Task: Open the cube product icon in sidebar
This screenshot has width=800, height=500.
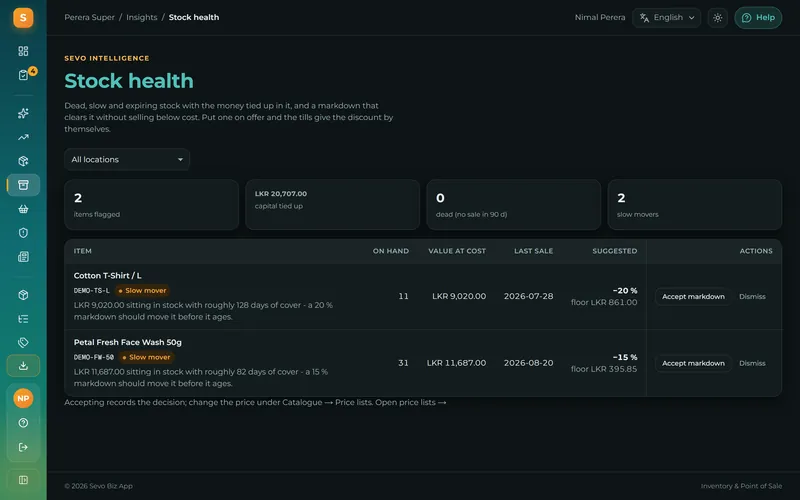Action: [23, 295]
